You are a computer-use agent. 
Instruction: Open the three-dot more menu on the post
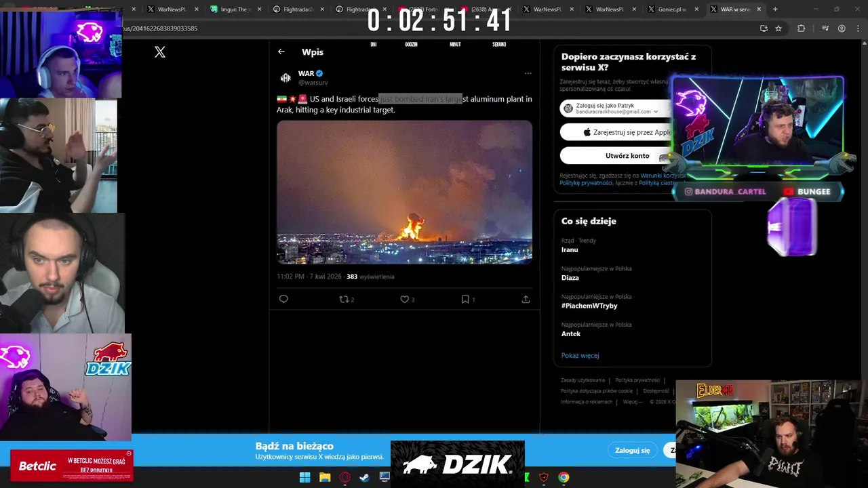(528, 73)
